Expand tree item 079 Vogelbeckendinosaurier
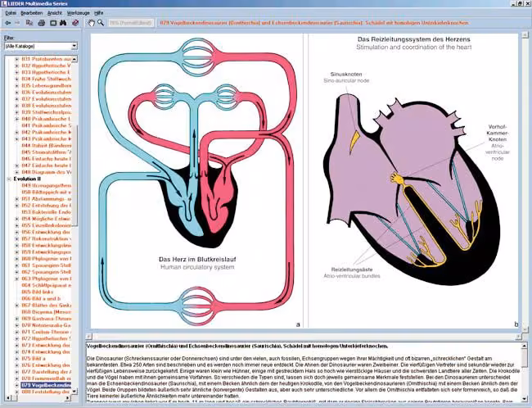Viewport: 532px width, 408px height. (x=16, y=385)
